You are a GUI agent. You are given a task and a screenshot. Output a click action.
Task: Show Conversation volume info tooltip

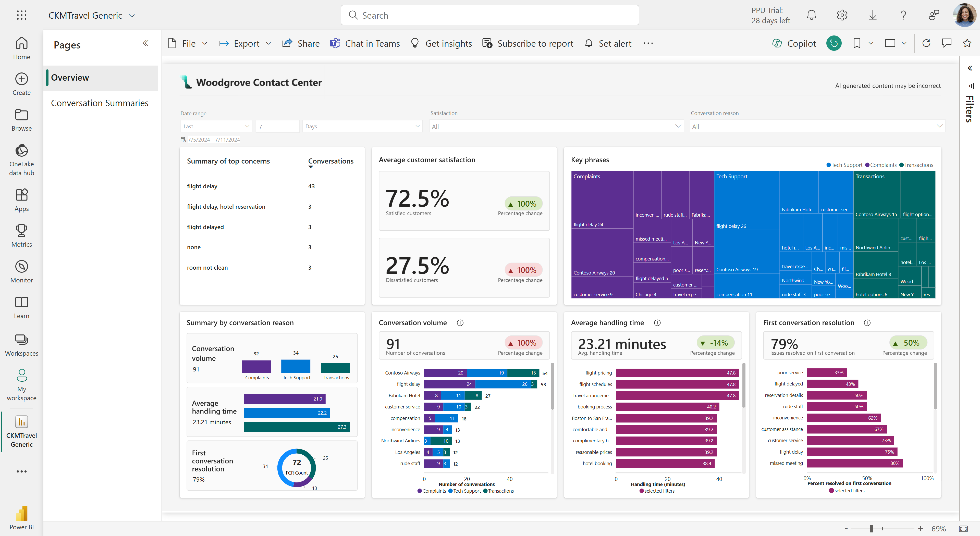click(460, 322)
